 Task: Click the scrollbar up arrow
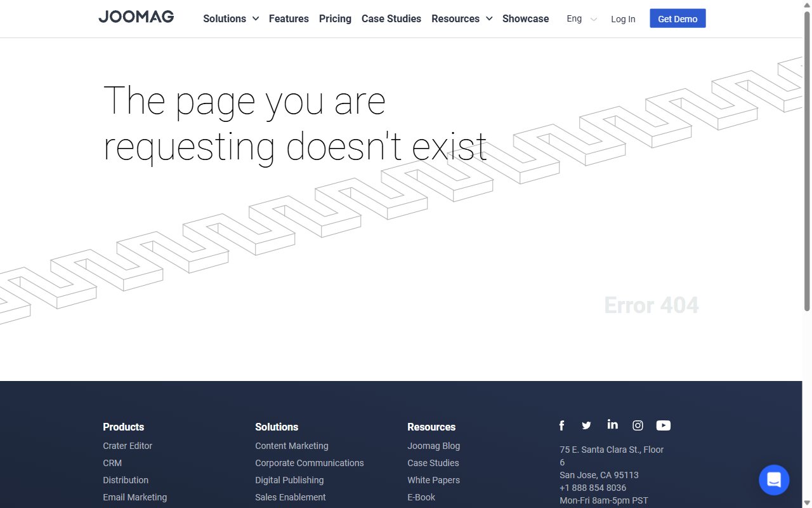point(807,5)
